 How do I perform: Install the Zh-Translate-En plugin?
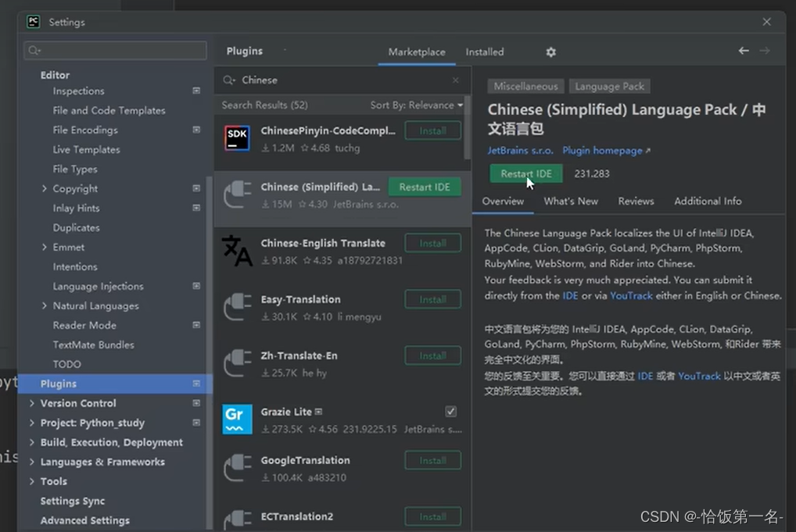[x=433, y=356]
